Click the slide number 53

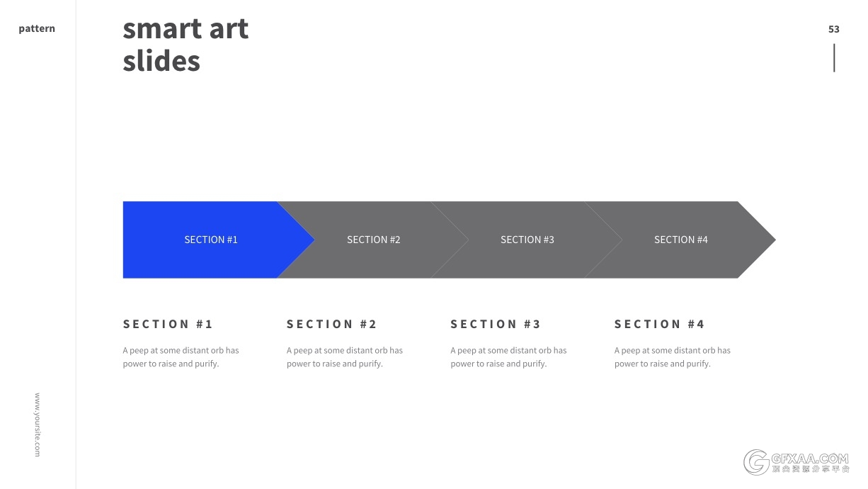(x=834, y=29)
